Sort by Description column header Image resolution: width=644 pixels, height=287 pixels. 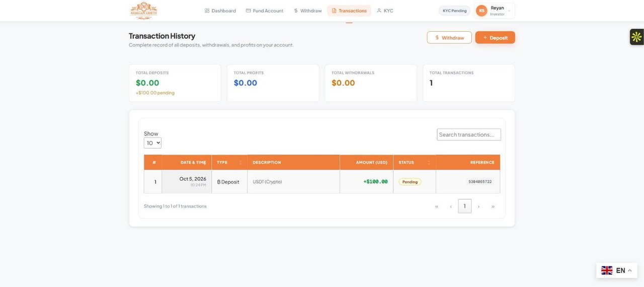pyautogui.click(x=293, y=162)
